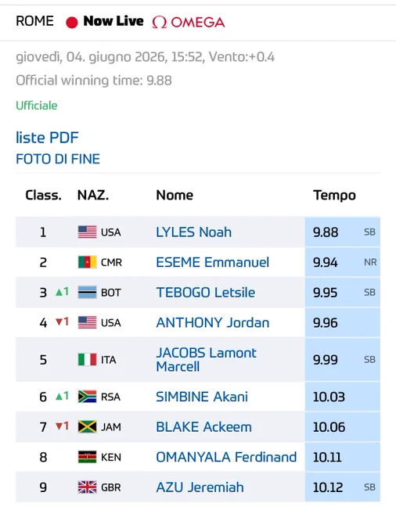Open ESEME Emmanuel athlete profile
The image size is (396, 532).
point(212,262)
